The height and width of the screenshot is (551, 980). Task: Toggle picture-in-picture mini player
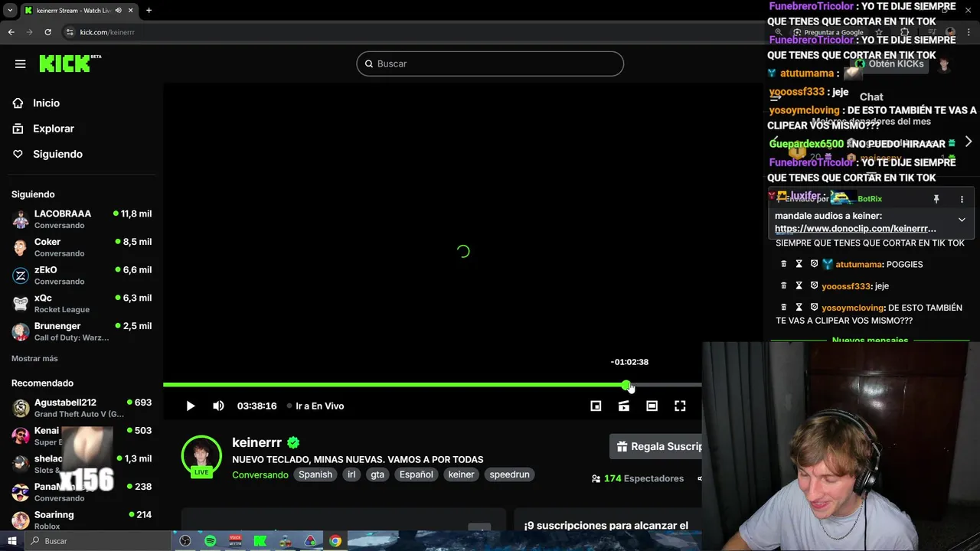(x=596, y=406)
